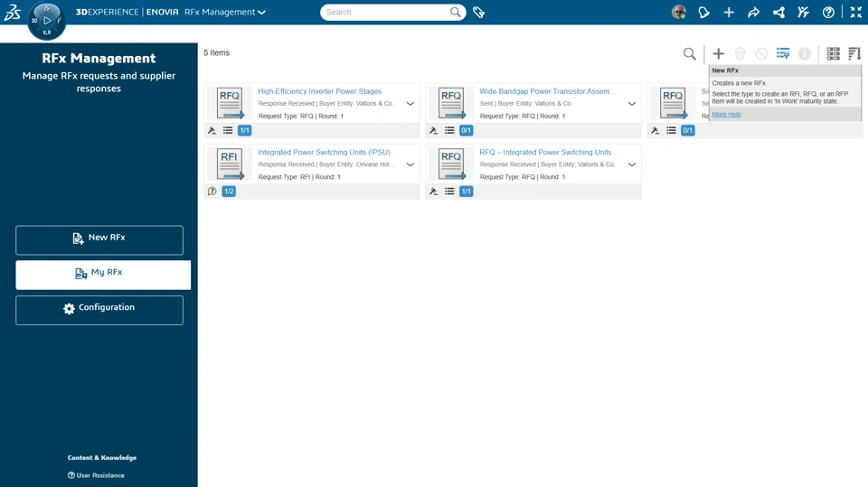
Task: Click the 1/1 badge on High-Efficiency Inverter card
Action: (245, 131)
